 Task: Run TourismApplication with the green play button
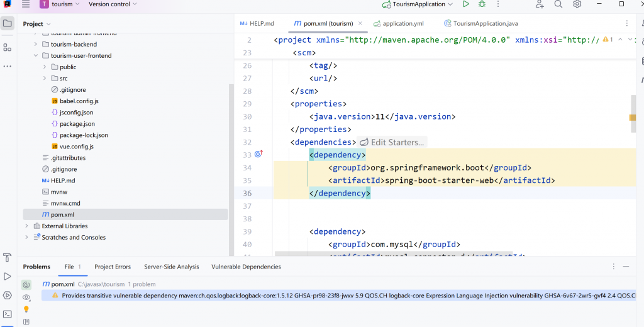[466, 4]
